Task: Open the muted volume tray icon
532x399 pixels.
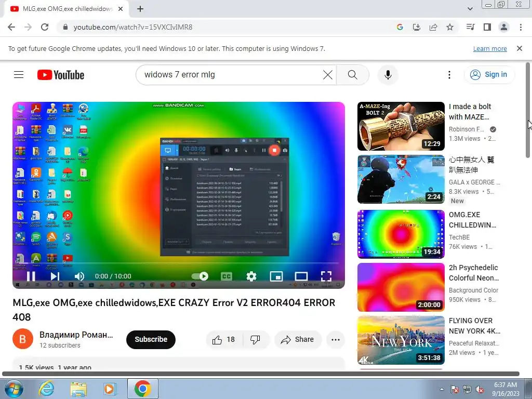Action: click(x=480, y=389)
